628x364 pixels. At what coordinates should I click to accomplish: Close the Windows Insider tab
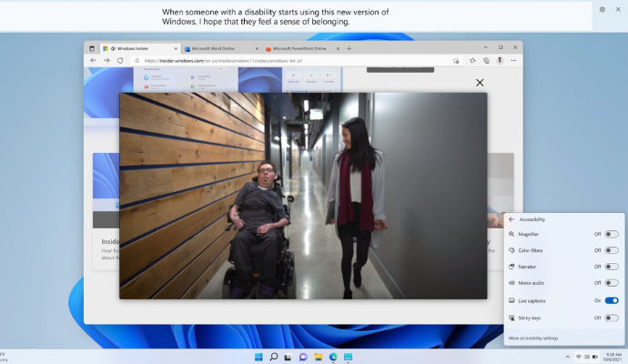[x=176, y=48]
